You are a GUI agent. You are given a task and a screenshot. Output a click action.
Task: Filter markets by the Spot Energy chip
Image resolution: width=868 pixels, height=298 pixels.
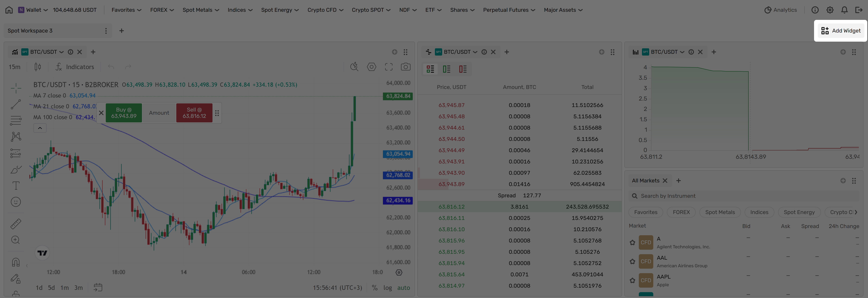point(799,212)
